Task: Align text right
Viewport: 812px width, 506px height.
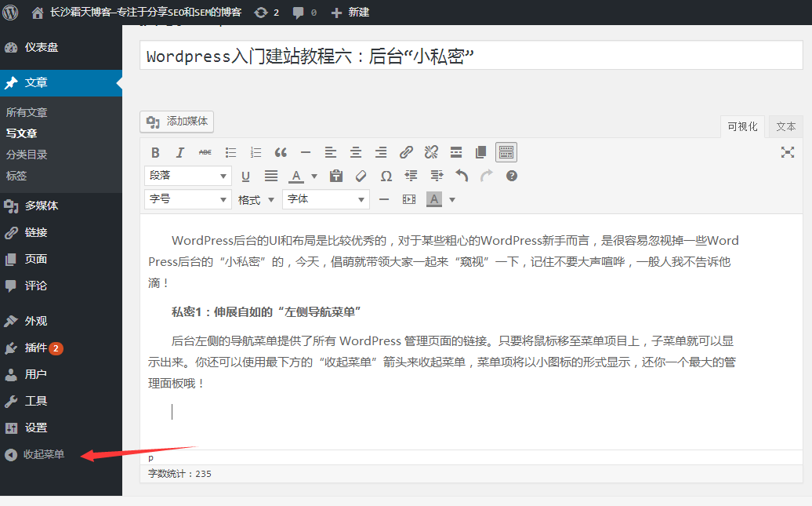Action: click(381, 152)
